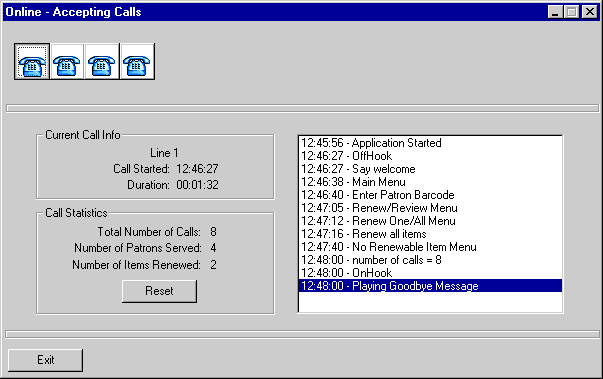This screenshot has width=603, height=379.
Task: Select log entry 'Renew all items'
Action: coord(430,234)
